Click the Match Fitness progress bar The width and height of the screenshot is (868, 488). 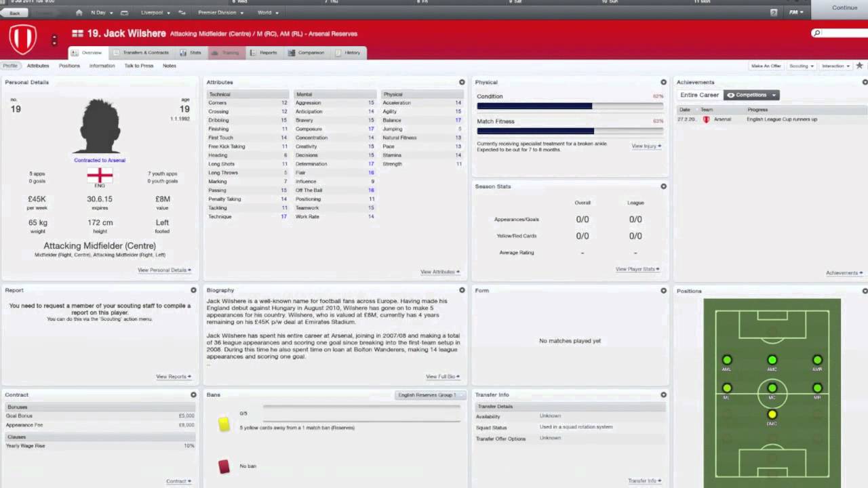coord(570,131)
